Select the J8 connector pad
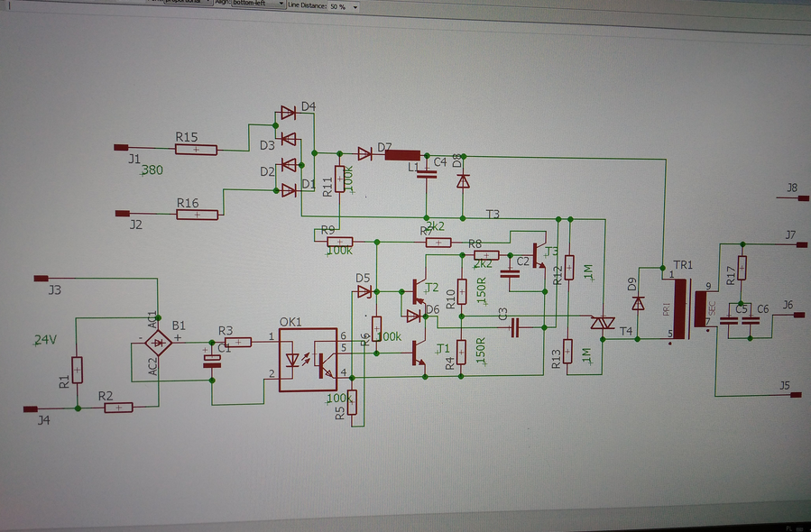 point(803,198)
